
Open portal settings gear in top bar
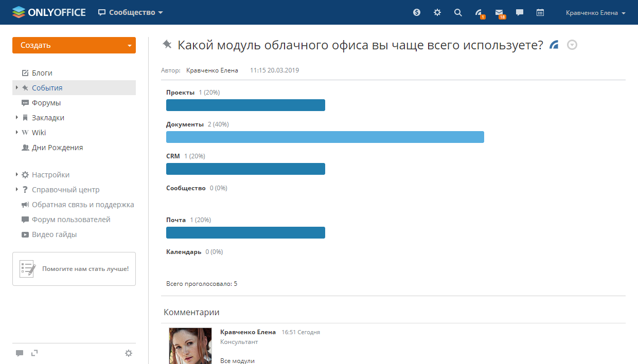pos(437,12)
